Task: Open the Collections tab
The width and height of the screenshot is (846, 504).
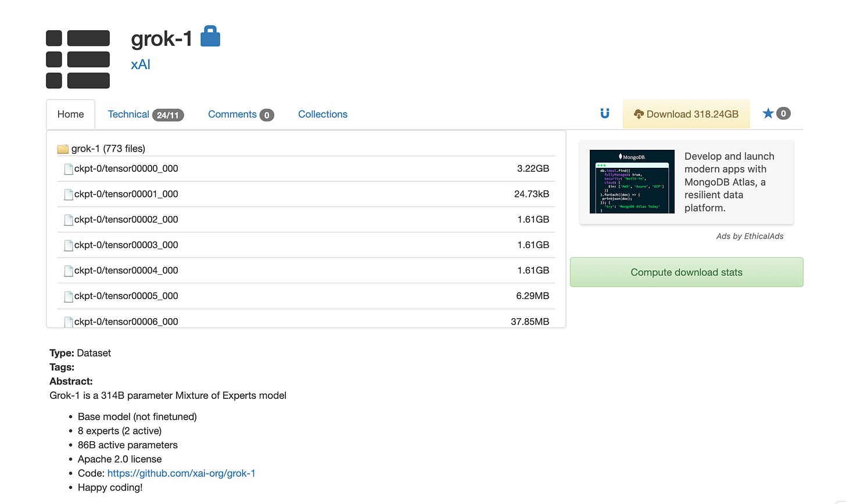Action: (322, 114)
